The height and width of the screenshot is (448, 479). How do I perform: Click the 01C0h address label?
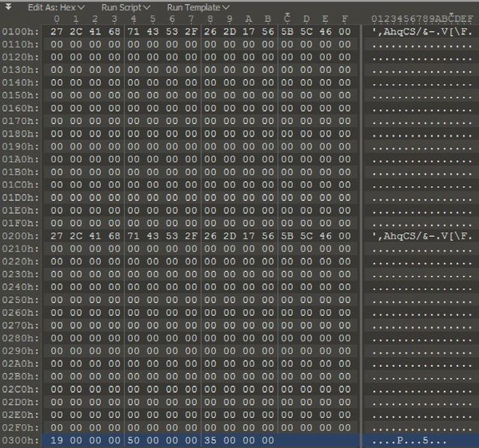(x=20, y=185)
